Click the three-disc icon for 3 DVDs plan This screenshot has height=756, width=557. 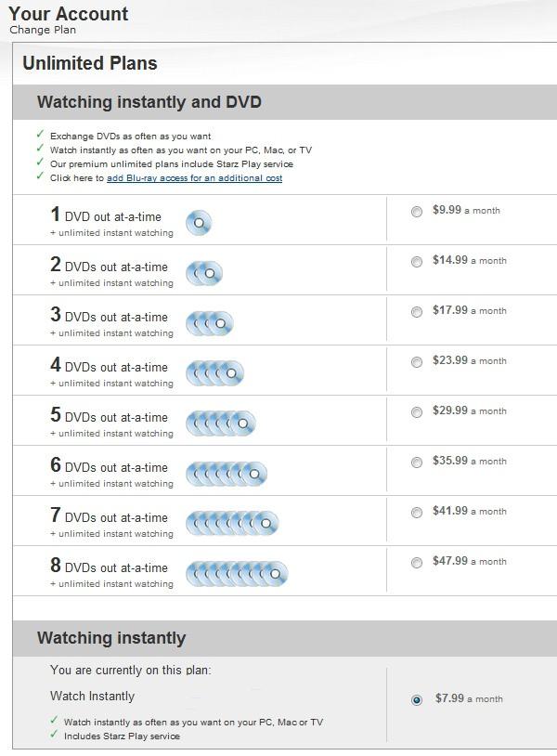pos(210,323)
